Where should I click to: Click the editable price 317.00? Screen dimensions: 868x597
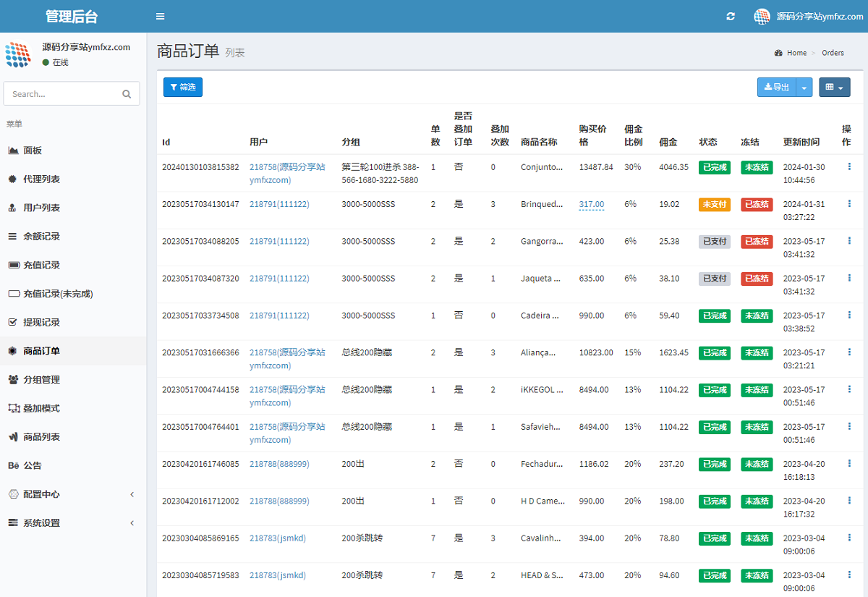(591, 205)
